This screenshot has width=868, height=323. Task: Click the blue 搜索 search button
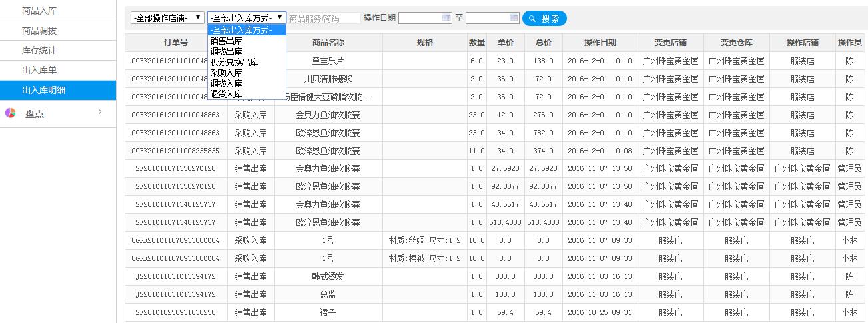(544, 19)
